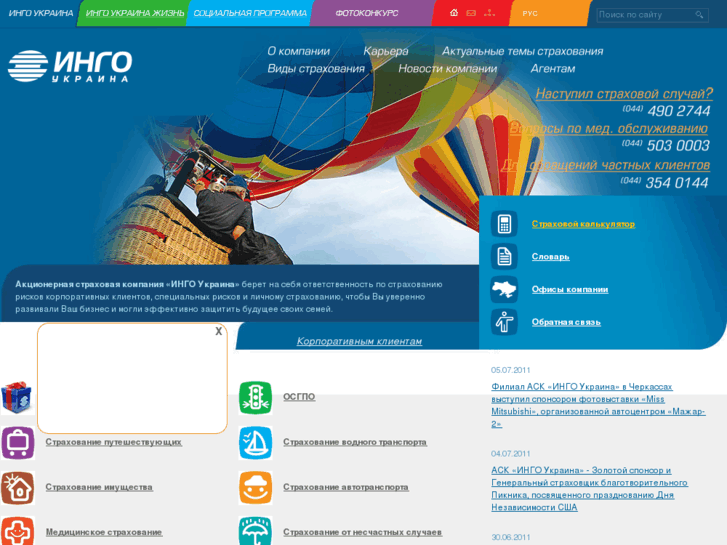Click phone number 354 0144
Screen dimensions: 727x545
[677, 183]
